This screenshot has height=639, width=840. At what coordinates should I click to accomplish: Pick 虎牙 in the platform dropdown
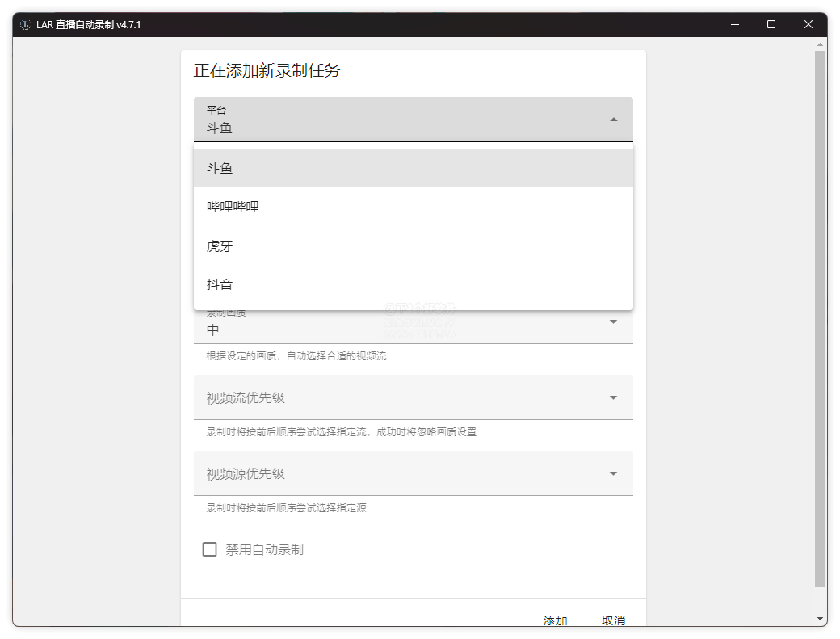click(413, 246)
